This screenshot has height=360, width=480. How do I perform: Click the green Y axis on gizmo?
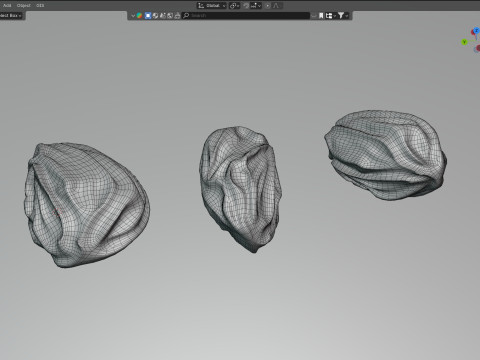(x=464, y=42)
